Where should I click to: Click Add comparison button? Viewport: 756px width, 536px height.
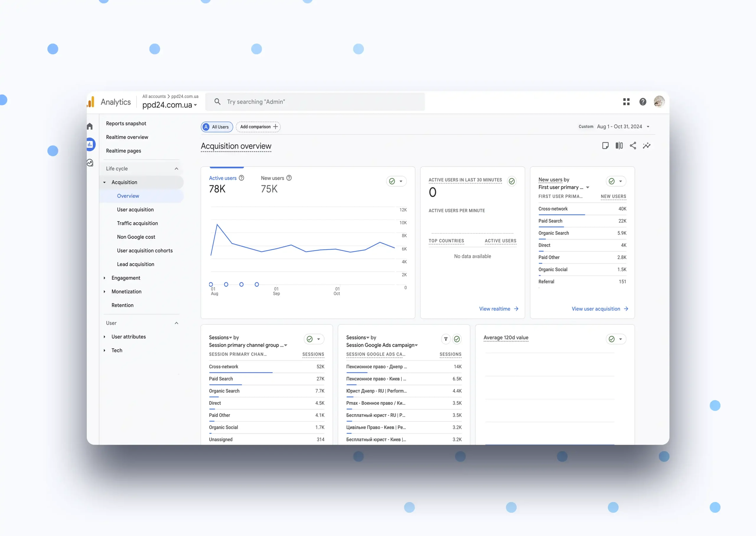pyautogui.click(x=258, y=127)
